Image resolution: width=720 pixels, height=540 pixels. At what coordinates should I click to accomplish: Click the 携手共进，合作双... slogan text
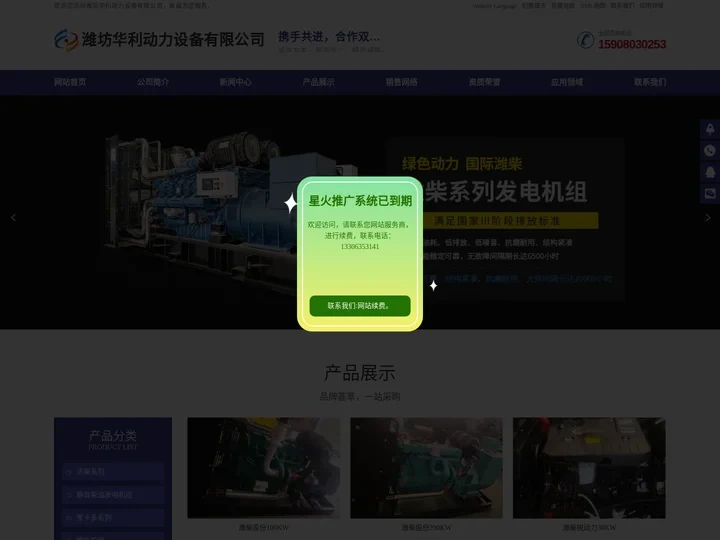click(x=329, y=36)
